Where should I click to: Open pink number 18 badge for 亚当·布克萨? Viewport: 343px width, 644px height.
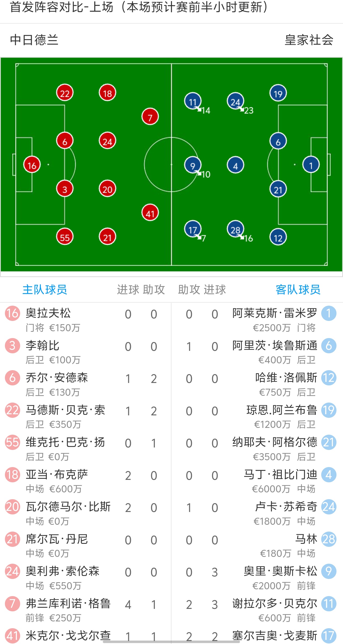pos(13,475)
